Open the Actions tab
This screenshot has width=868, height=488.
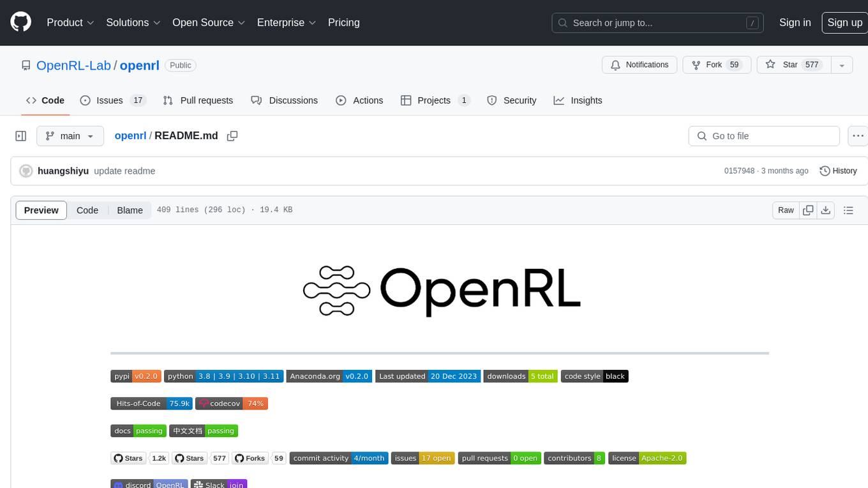(359, 100)
